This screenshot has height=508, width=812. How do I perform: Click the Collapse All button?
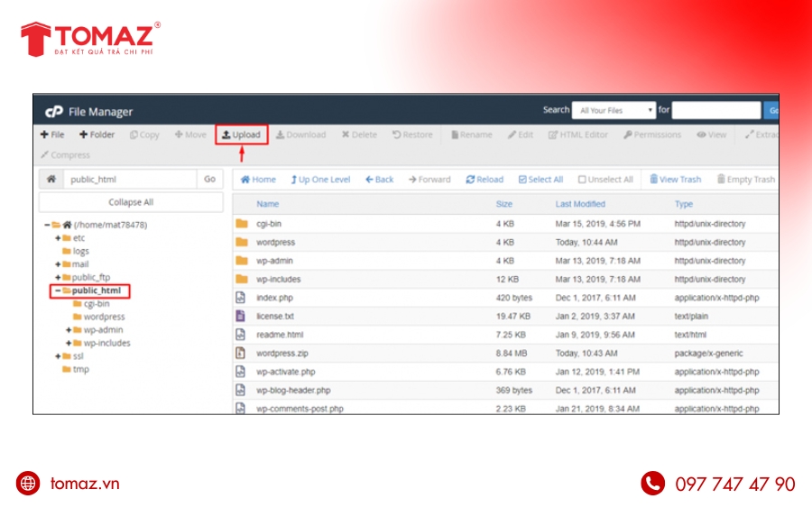[131, 202]
